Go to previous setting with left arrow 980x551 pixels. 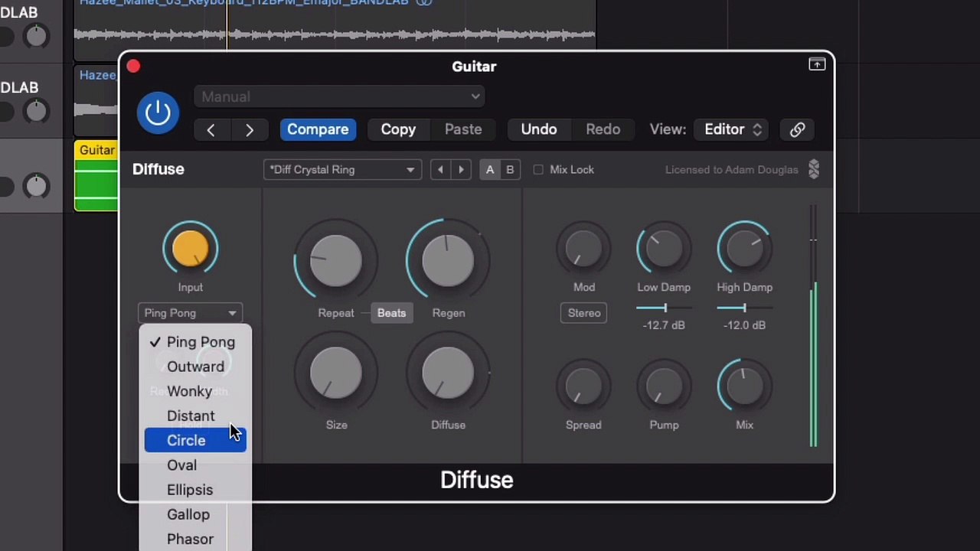tap(211, 129)
